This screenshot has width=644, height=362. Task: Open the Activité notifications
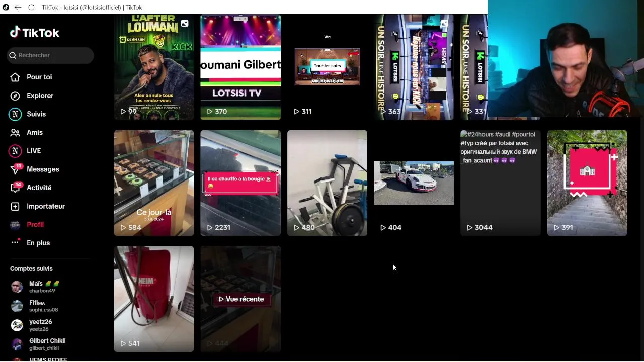tap(39, 188)
